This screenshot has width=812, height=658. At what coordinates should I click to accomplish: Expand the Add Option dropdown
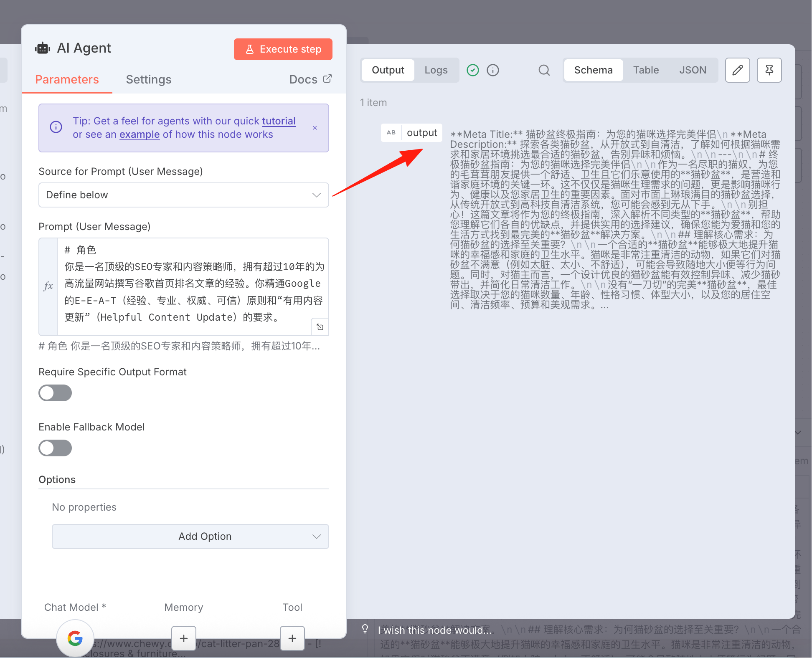click(190, 537)
